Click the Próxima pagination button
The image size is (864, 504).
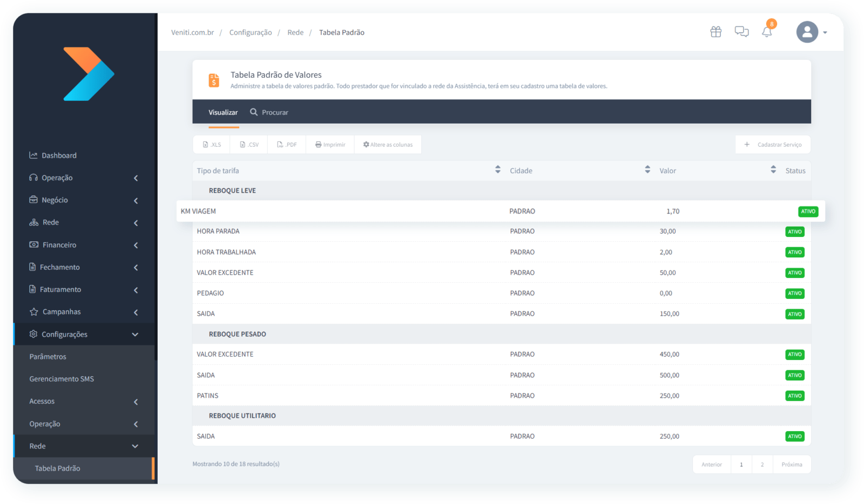pos(792,465)
